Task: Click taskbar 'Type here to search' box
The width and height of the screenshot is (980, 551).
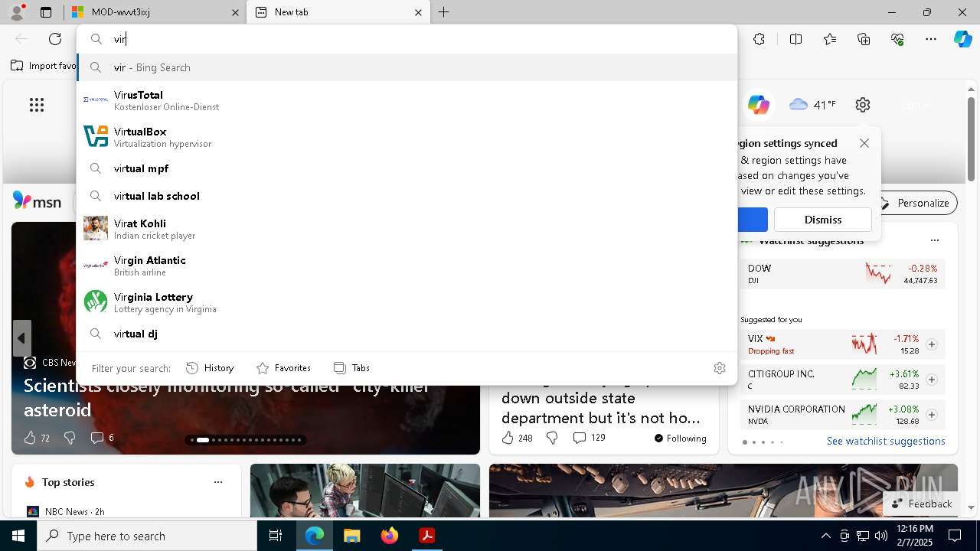Action: click(x=147, y=536)
